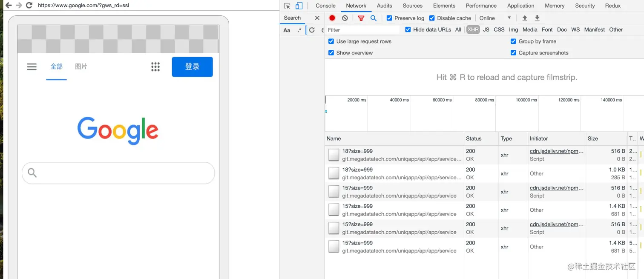Open the Google hamburger menu

32,67
